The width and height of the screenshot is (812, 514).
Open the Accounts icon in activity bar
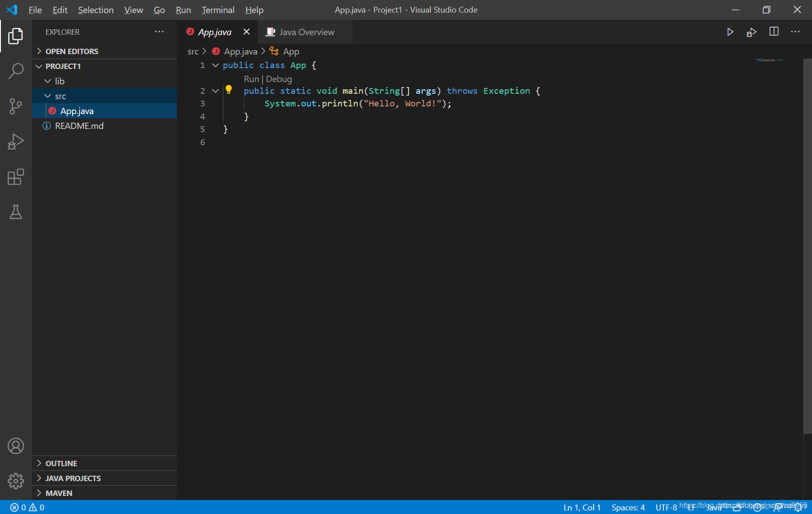(x=16, y=446)
